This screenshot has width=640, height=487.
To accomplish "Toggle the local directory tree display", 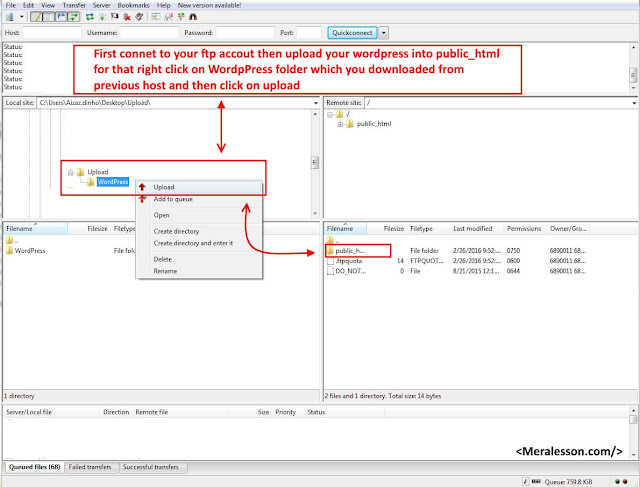I will [x=49, y=17].
